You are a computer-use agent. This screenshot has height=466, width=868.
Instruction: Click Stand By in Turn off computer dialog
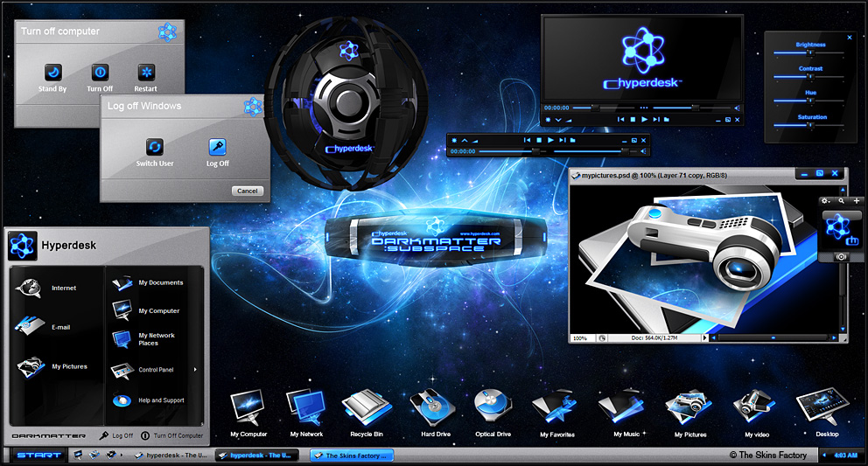point(52,78)
